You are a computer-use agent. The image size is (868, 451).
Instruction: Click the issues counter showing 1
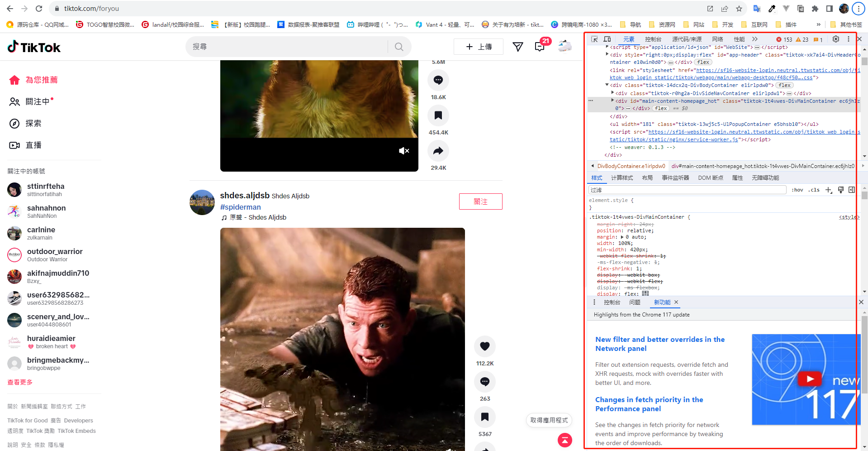coord(818,39)
